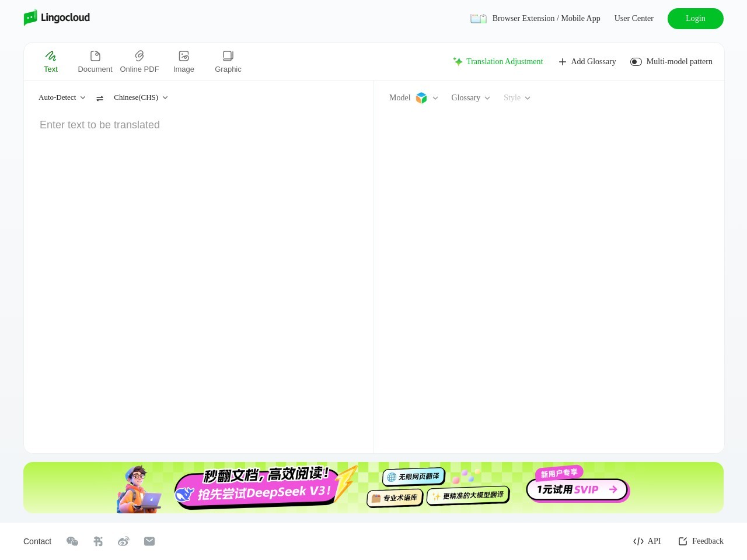
Task: Expand Auto-Detect source language dropdown
Action: pos(62,97)
